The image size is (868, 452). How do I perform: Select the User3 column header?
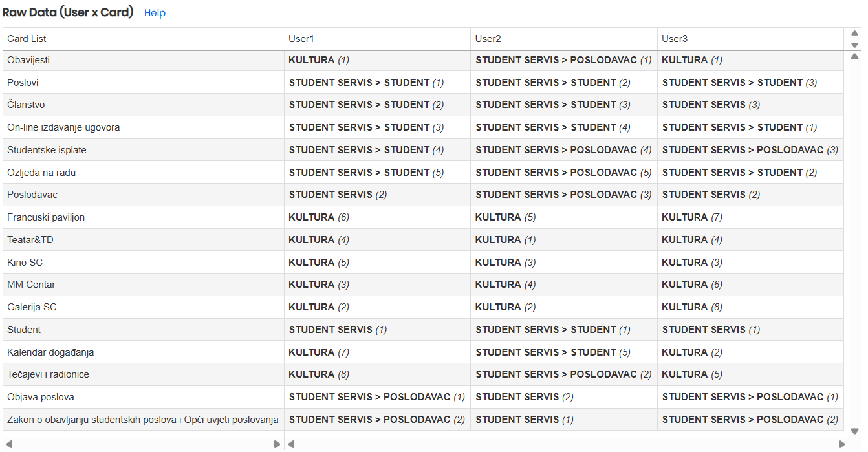tap(675, 39)
